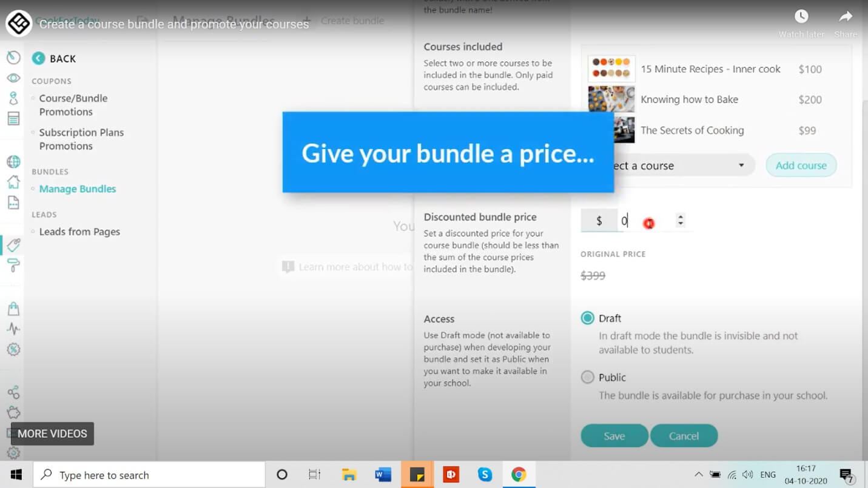The width and height of the screenshot is (868, 488).
Task: Click the settings gear icon in sidebar
Action: pyautogui.click(x=13, y=453)
